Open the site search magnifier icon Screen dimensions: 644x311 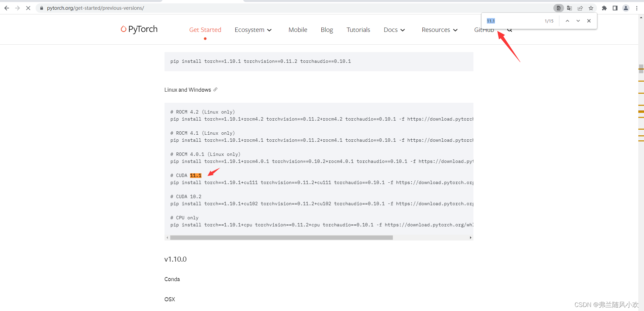point(510,30)
